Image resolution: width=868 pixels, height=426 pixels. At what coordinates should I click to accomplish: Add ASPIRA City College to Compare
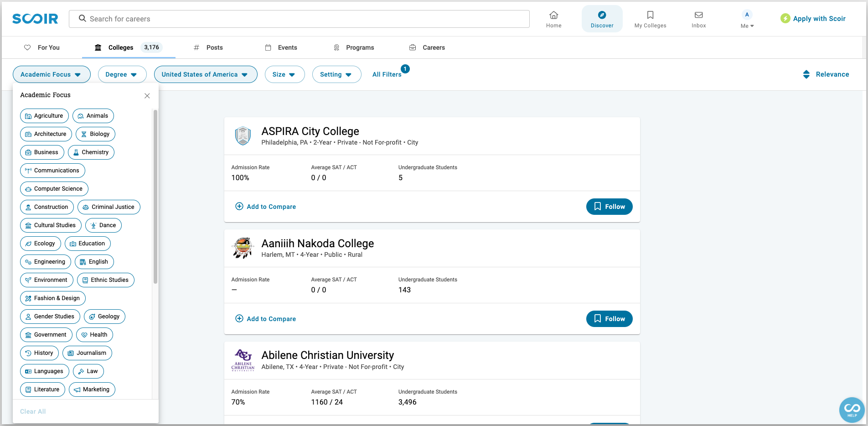tap(265, 207)
